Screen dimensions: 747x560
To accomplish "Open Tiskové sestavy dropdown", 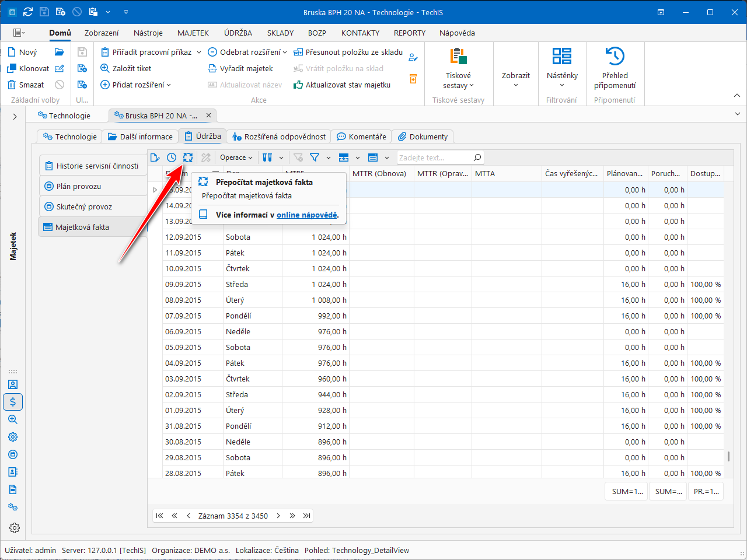I will (x=458, y=70).
